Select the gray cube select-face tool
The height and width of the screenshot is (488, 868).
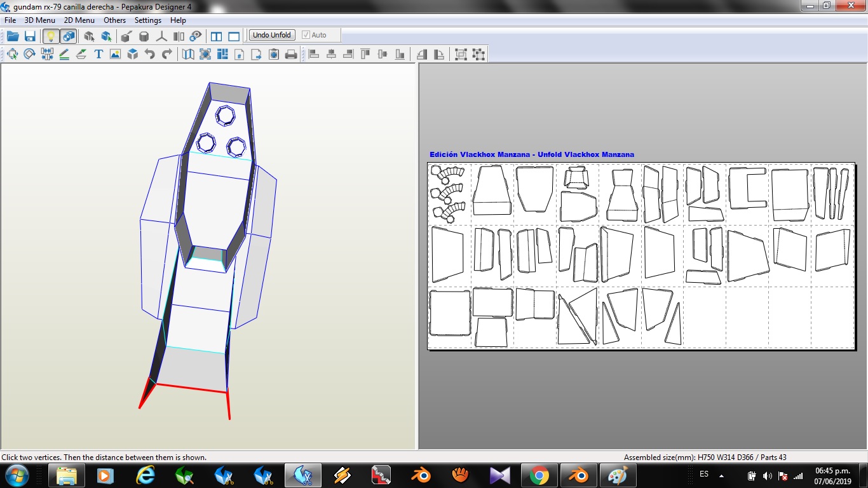89,36
